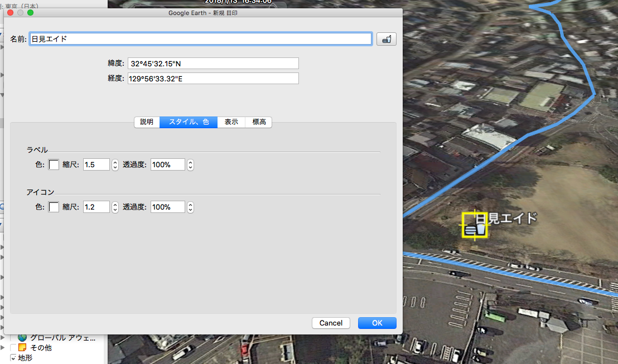618x364 pixels.
Task: Open the label color swatch
Action: click(x=54, y=164)
